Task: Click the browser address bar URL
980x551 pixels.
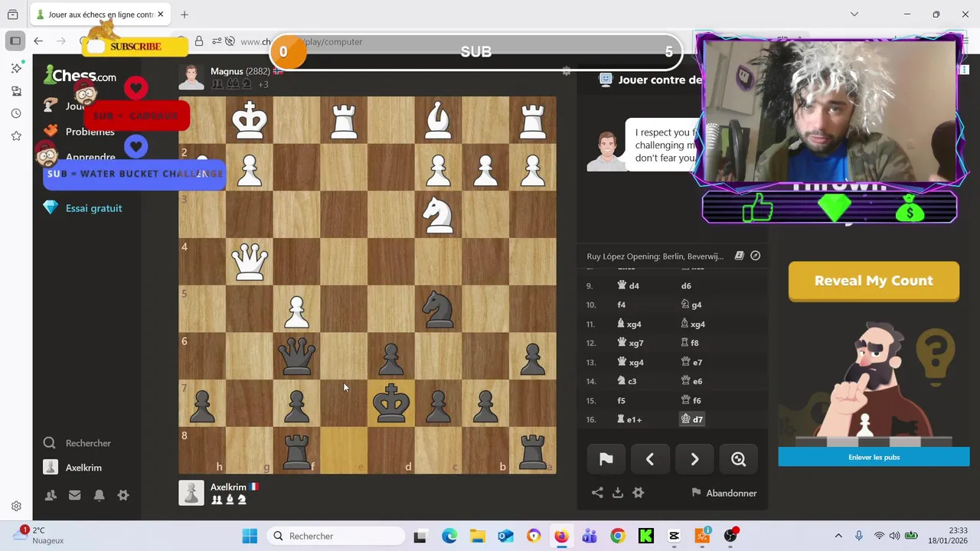Action: (301, 41)
